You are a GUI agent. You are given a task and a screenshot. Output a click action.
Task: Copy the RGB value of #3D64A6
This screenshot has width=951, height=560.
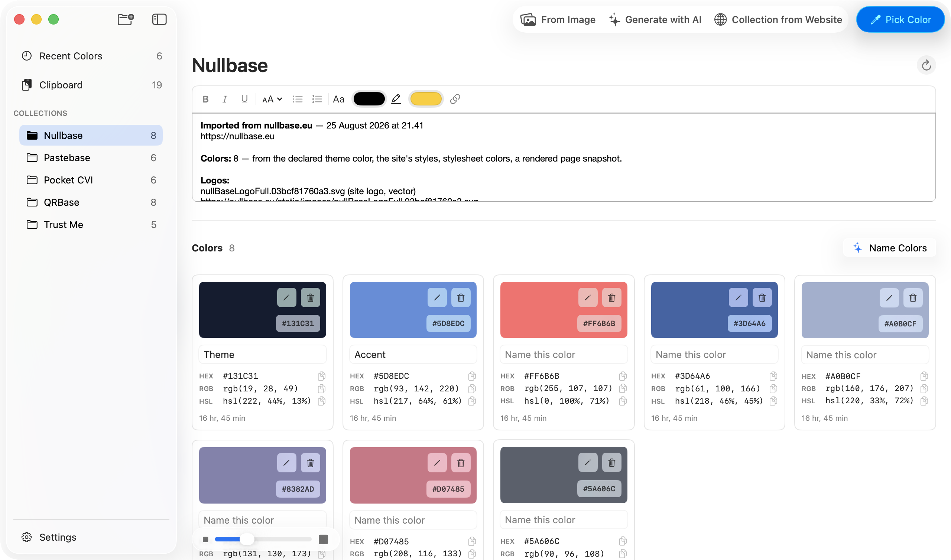tap(773, 388)
